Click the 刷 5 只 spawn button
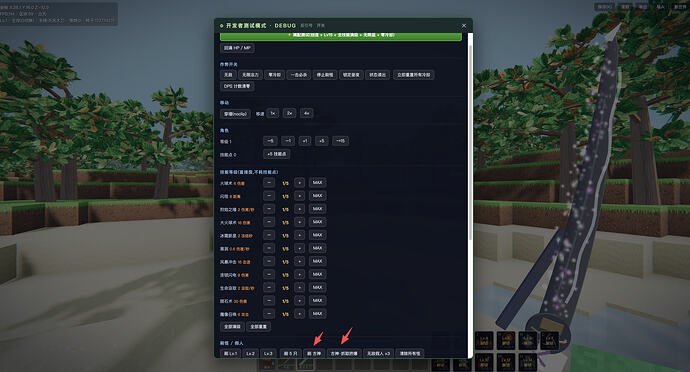 (x=290, y=354)
